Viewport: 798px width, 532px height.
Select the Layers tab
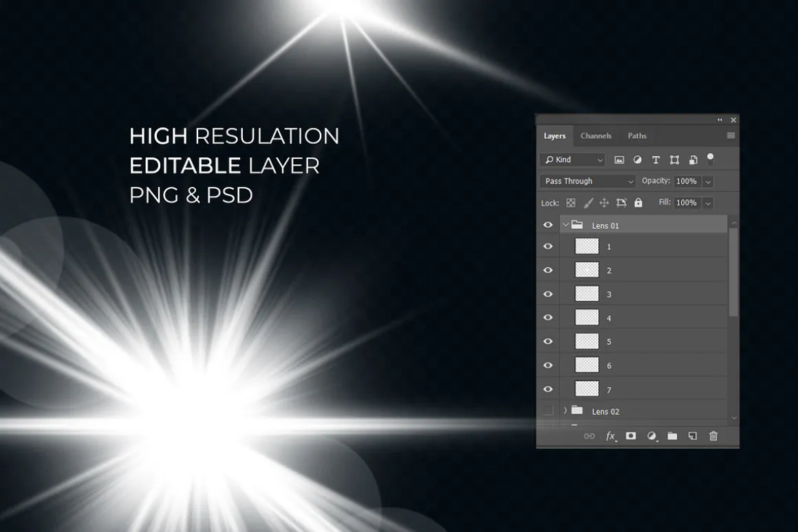554,136
